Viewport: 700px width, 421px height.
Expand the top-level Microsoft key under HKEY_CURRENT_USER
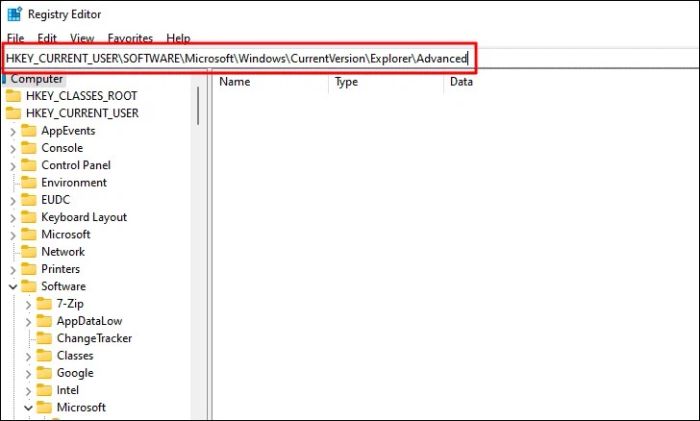[13, 236]
